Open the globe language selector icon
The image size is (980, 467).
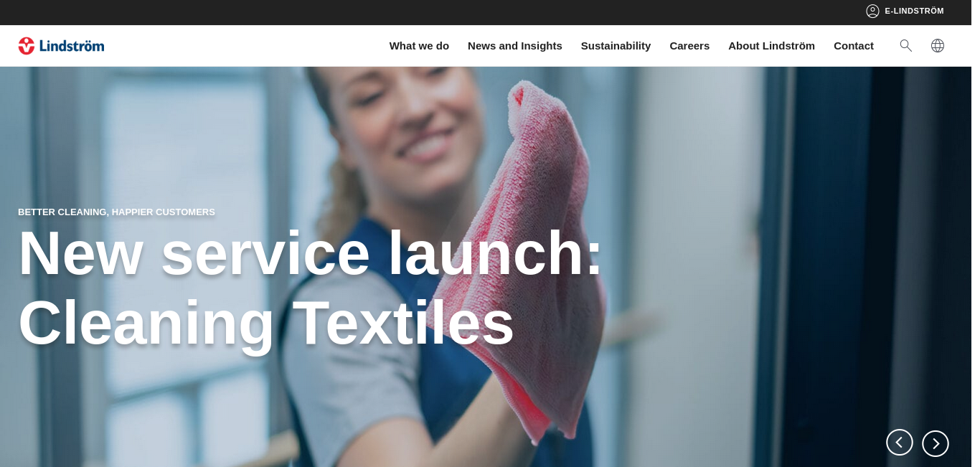pos(938,45)
